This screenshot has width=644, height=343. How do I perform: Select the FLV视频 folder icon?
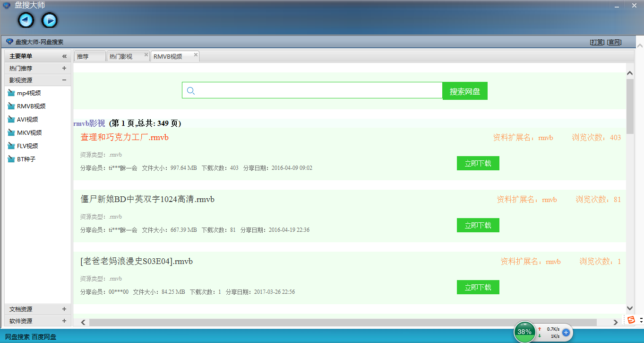[x=11, y=146]
